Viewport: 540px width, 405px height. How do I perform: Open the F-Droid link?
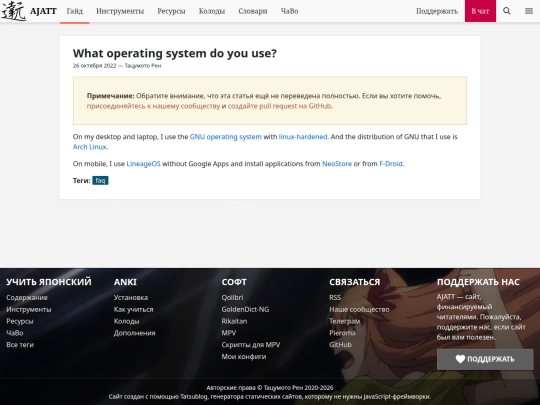[x=391, y=164]
